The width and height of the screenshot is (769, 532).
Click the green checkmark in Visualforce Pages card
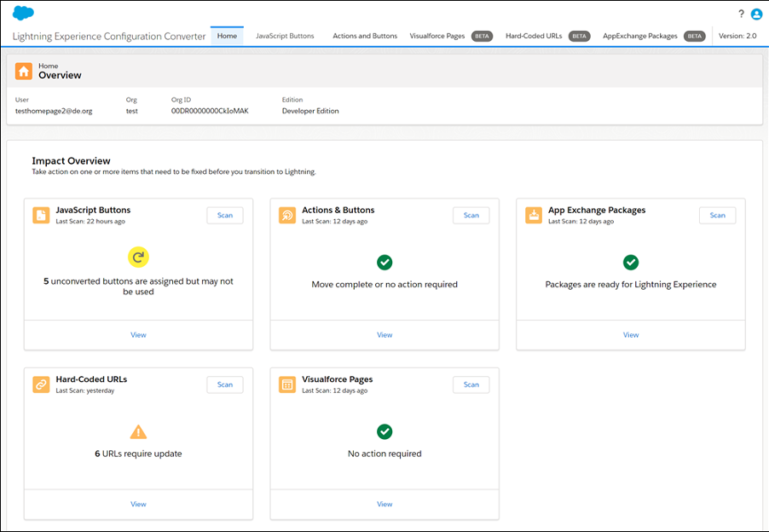(384, 431)
